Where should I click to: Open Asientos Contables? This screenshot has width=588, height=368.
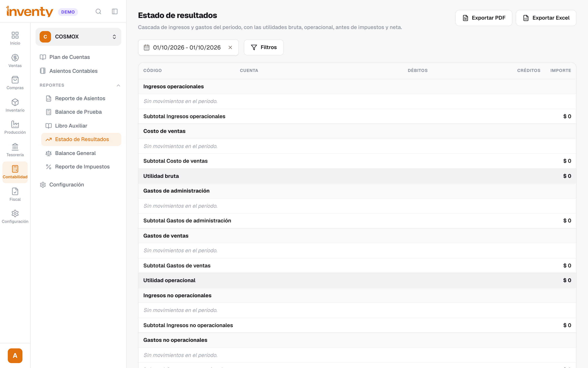[78, 71]
